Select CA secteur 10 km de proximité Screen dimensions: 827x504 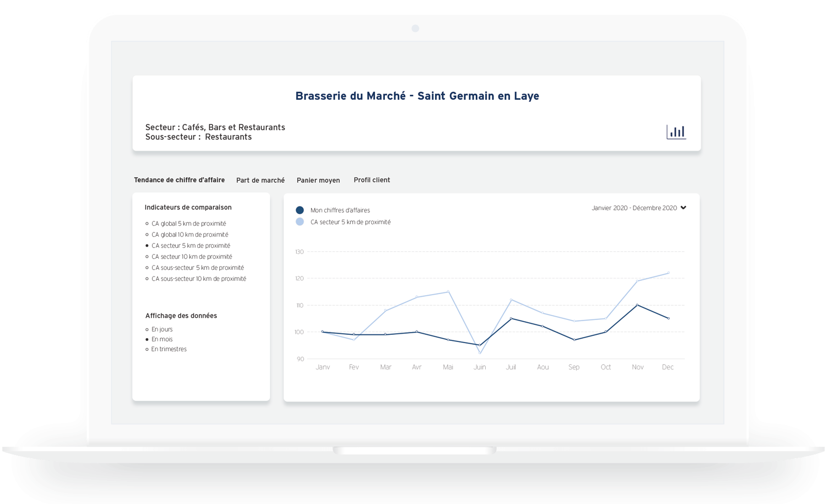[189, 257]
